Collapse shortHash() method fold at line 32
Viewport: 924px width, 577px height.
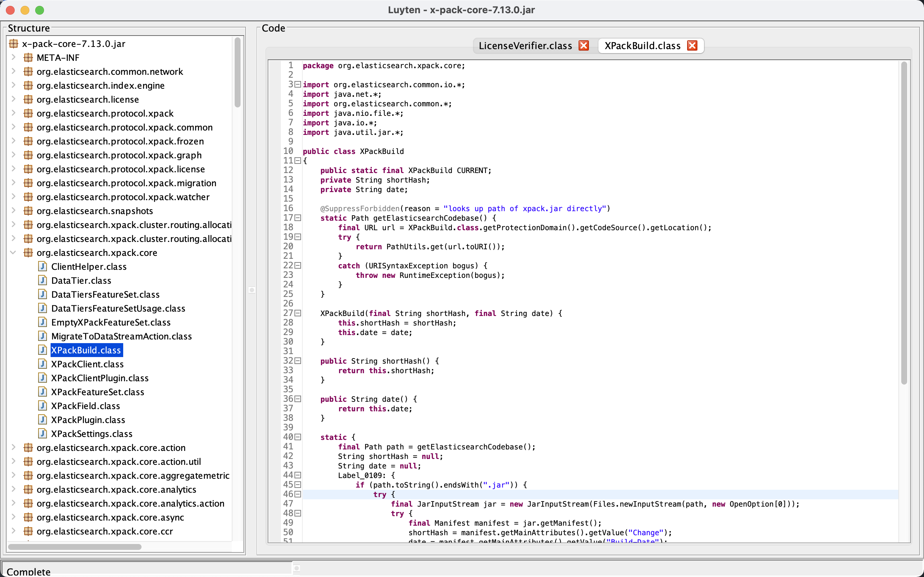(x=298, y=361)
